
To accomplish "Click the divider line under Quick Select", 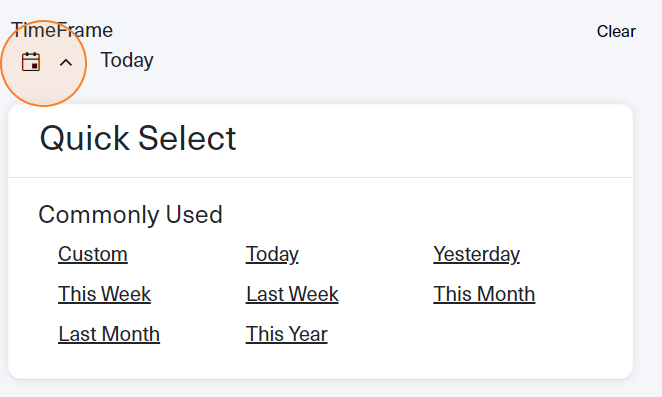I will point(320,178).
